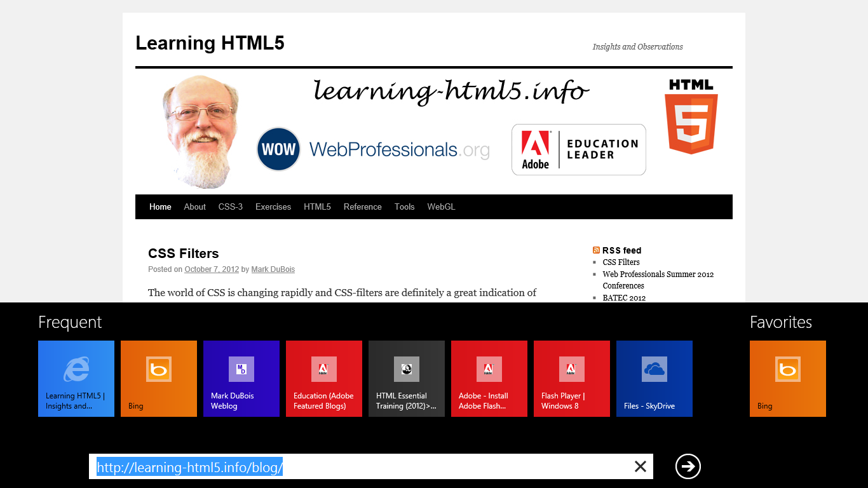Image resolution: width=868 pixels, height=488 pixels.
Task: Open the Bing tile under Frequent
Action: click(x=159, y=379)
